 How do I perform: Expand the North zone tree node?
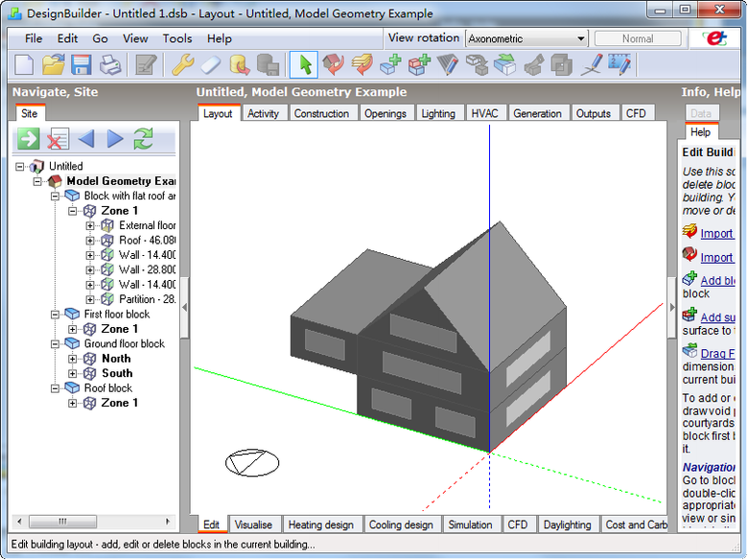coord(73,359)
